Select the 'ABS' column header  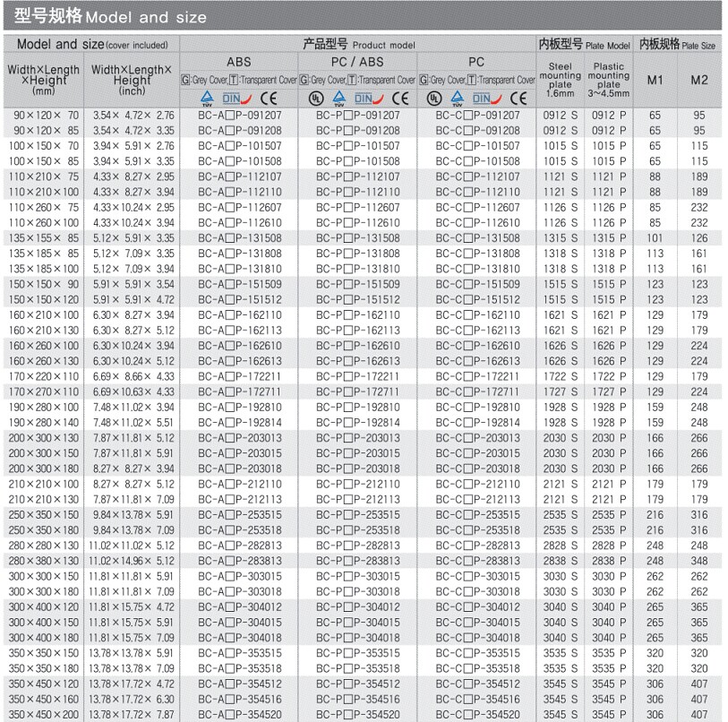pyautogui.click(x=239, y=62)
